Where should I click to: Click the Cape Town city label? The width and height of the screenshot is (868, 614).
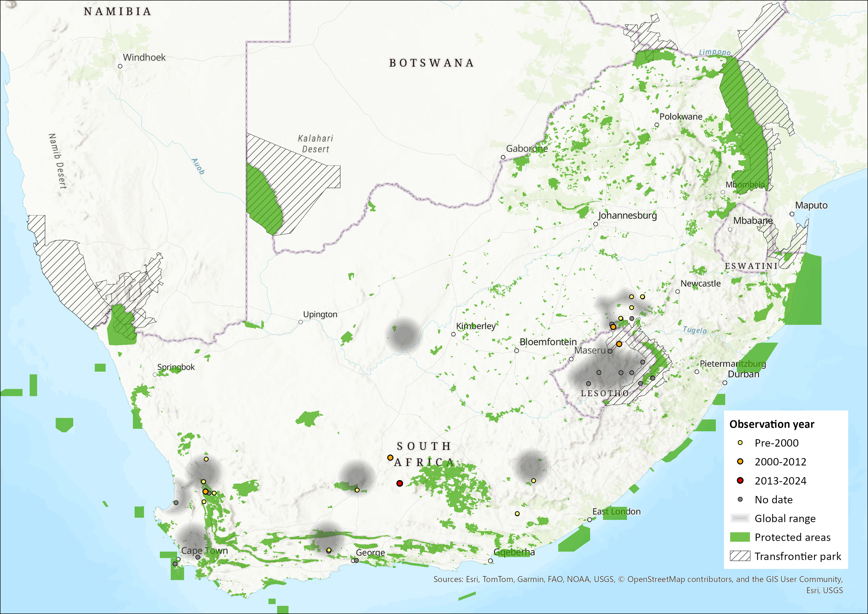(x=205, y=550)
